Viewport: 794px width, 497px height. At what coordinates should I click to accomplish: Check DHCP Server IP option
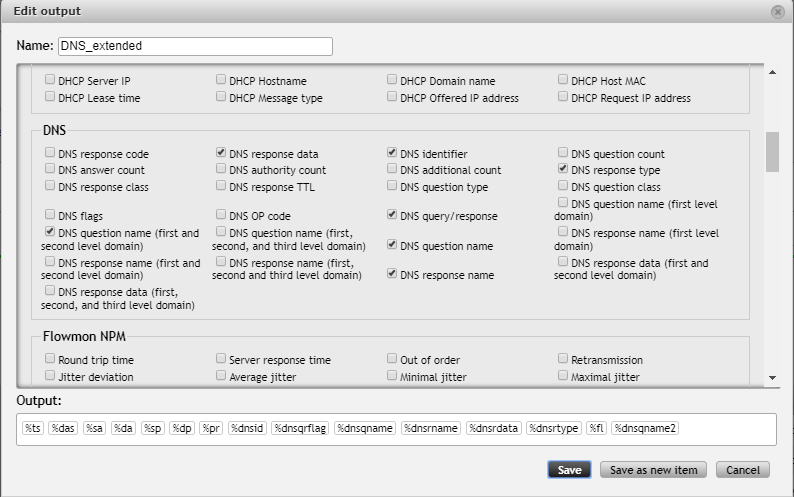(50, 80)
